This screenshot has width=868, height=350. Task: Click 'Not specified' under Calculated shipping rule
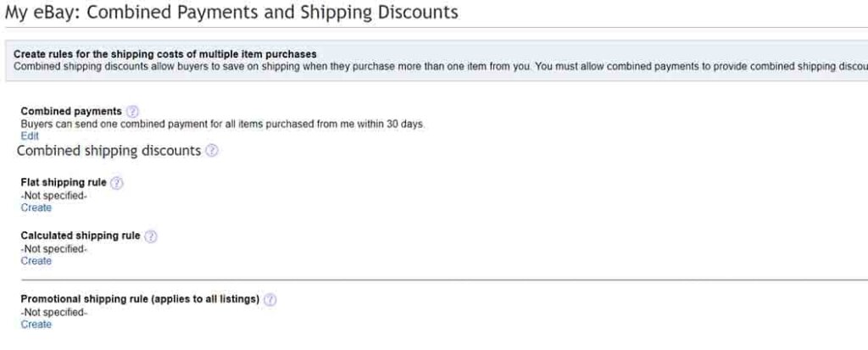[53, 248]
